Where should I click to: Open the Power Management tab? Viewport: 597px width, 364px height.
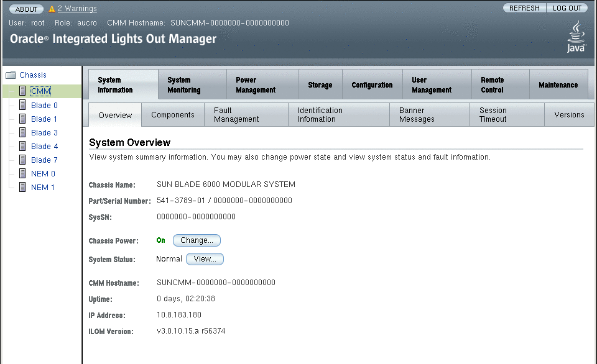click(x=262, y=85)
